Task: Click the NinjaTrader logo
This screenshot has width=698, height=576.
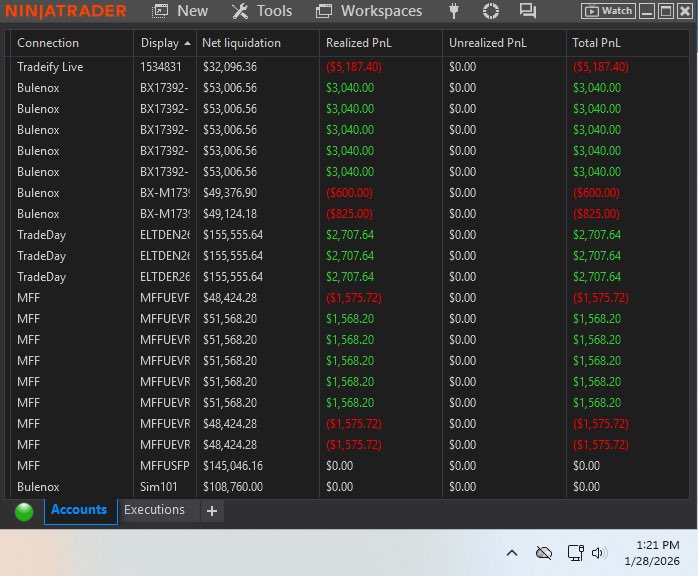Action: 66,11
